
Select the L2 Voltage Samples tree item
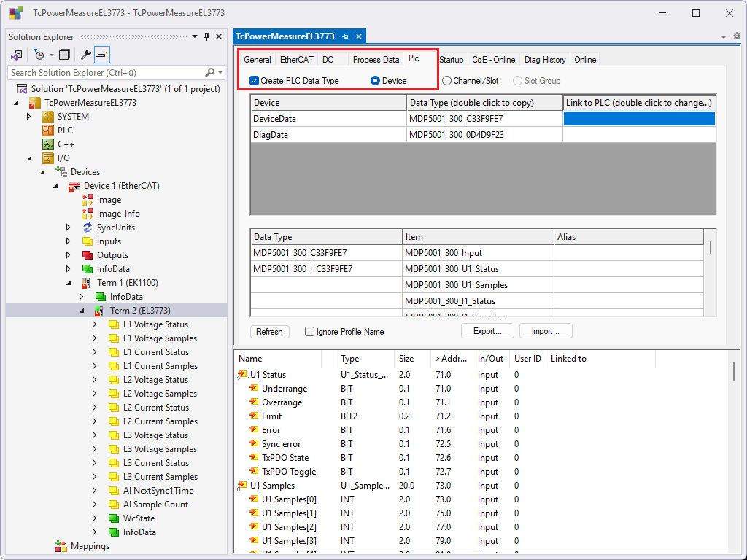click(160, 393)
